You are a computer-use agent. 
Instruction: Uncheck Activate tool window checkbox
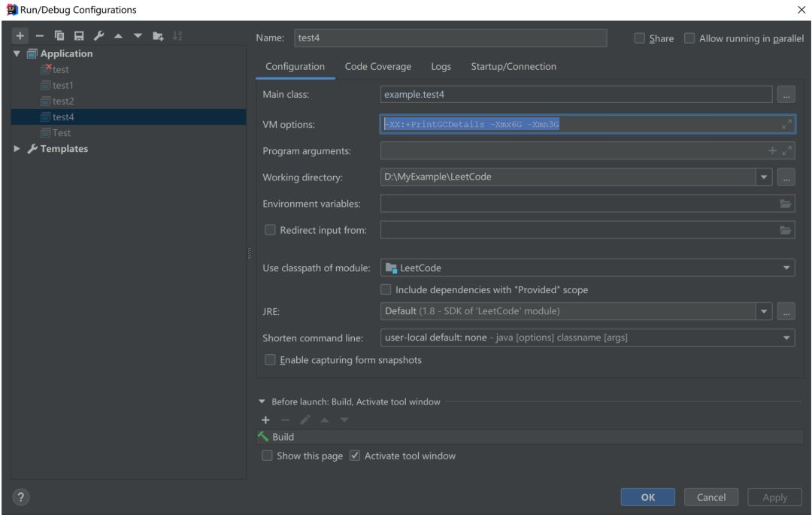(356, 456)
